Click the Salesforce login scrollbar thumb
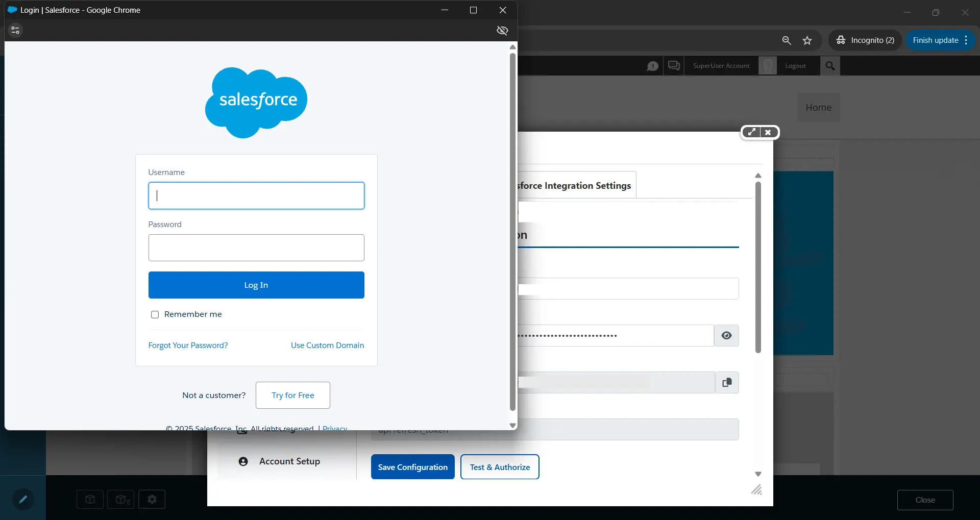The image size is (980, 520). (x=512, y=232)
